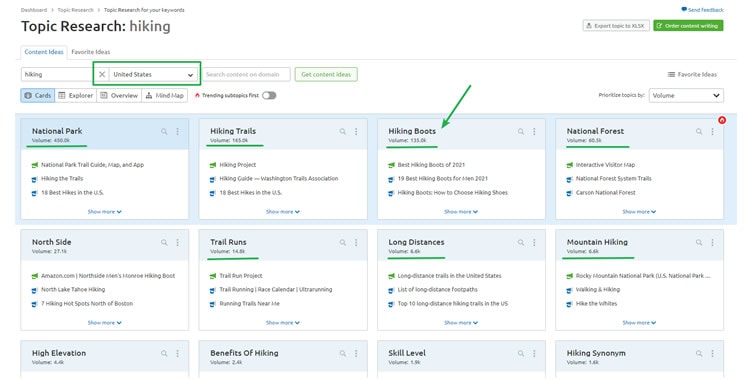Switch to the Favorite Ideas tab
The width and height of the screenshot is (750, 380).
point(90,52)
